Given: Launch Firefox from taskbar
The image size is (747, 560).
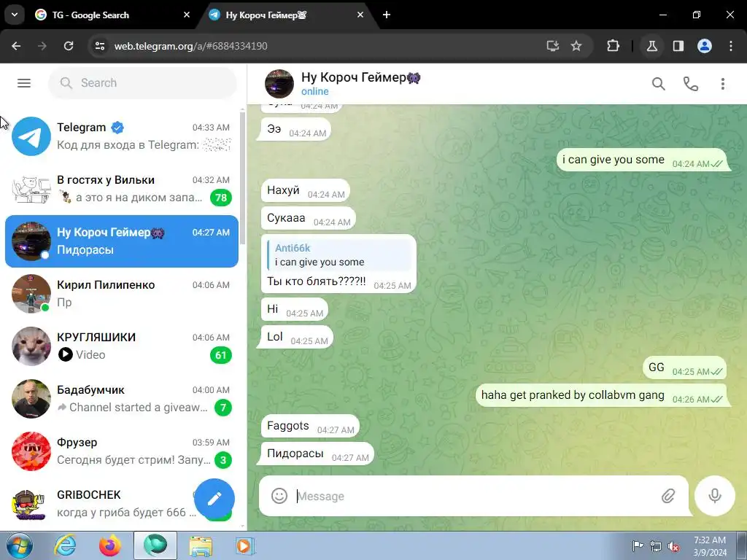Looking at the screenshot, I should pos(110,545).
